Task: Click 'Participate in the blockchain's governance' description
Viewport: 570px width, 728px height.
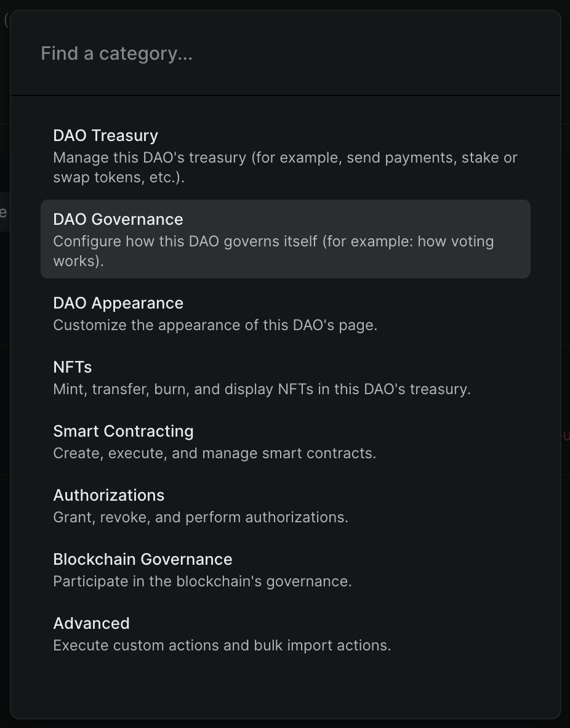Action: click(202, 581)
